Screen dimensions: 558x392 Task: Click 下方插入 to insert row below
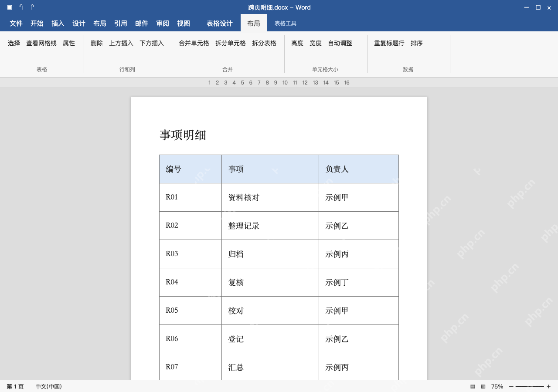tap(152, 43)
